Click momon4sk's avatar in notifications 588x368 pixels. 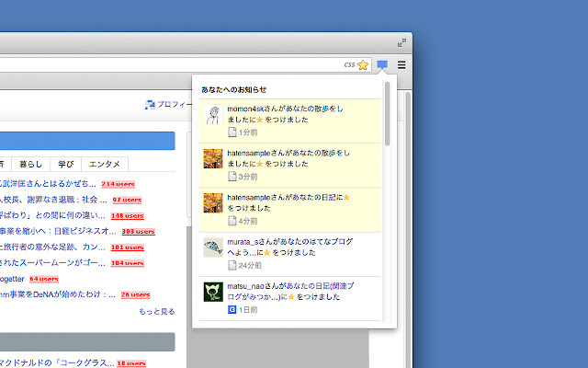tap(212, 114)
